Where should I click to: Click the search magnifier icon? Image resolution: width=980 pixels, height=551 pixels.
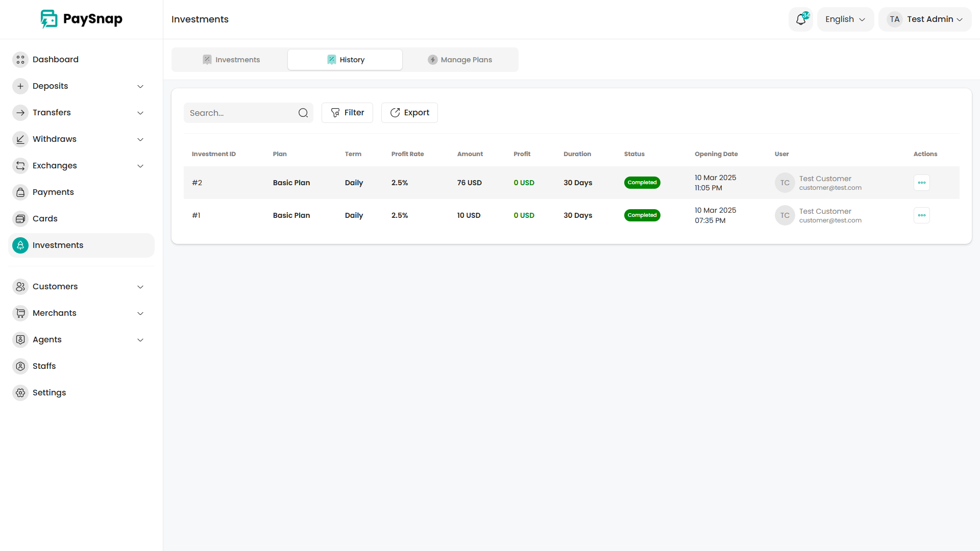coord(303,113)
